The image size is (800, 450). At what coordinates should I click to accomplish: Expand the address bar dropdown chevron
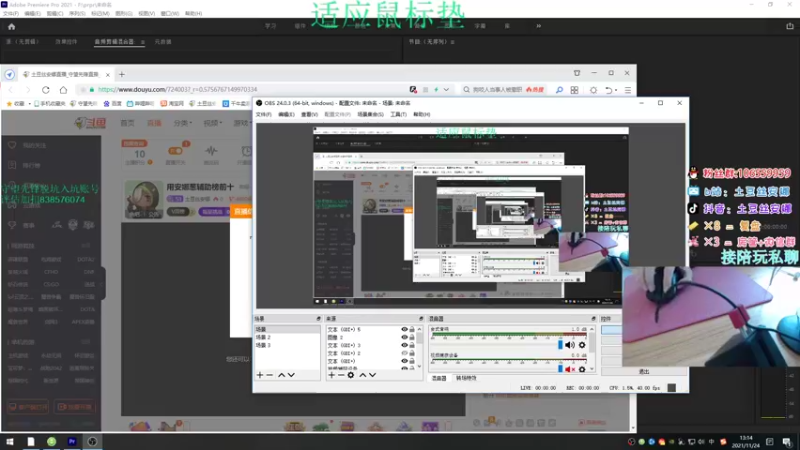446,90
